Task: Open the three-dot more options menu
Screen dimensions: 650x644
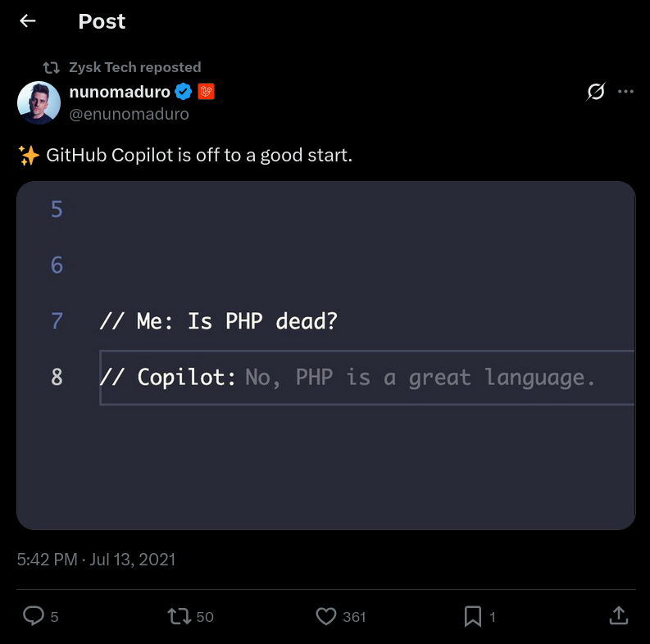Action: pos(625,92)
